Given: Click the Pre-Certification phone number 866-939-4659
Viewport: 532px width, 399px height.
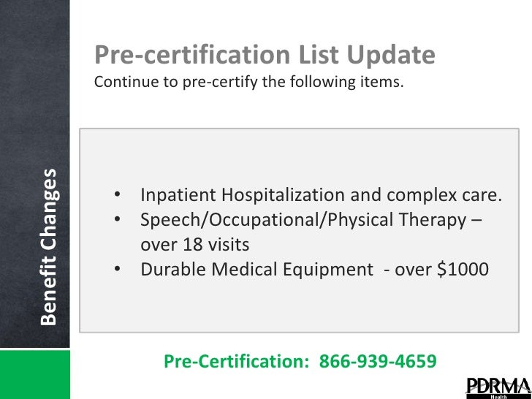Looking at the screenshot, I should pyautogui.click(x=378, y=361).
